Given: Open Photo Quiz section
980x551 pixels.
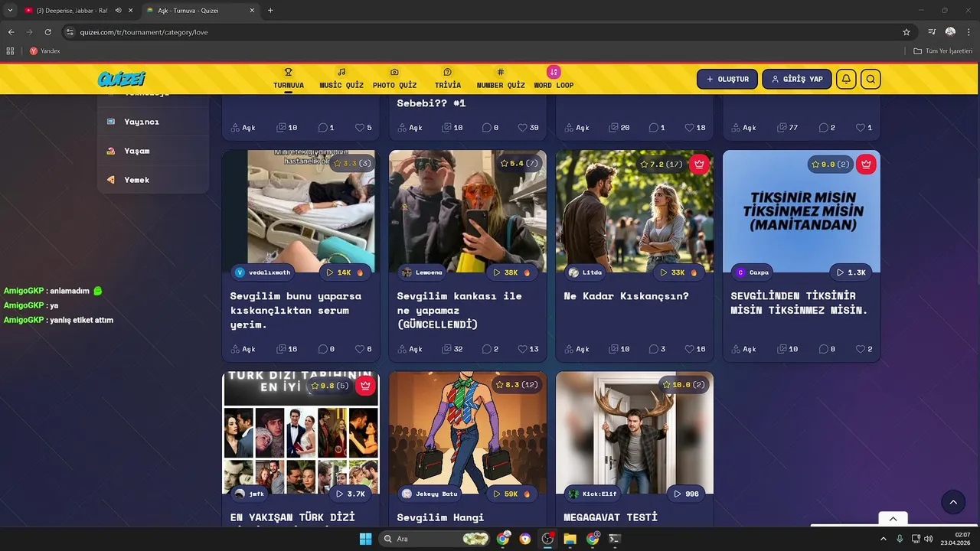Looking at the screenshot, I should coord(394,79).
